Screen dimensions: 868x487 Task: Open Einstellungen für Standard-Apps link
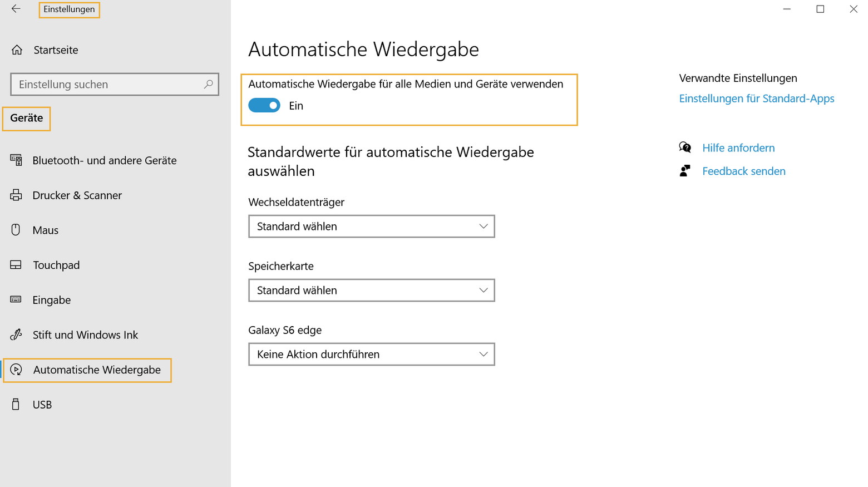(757, 98)
